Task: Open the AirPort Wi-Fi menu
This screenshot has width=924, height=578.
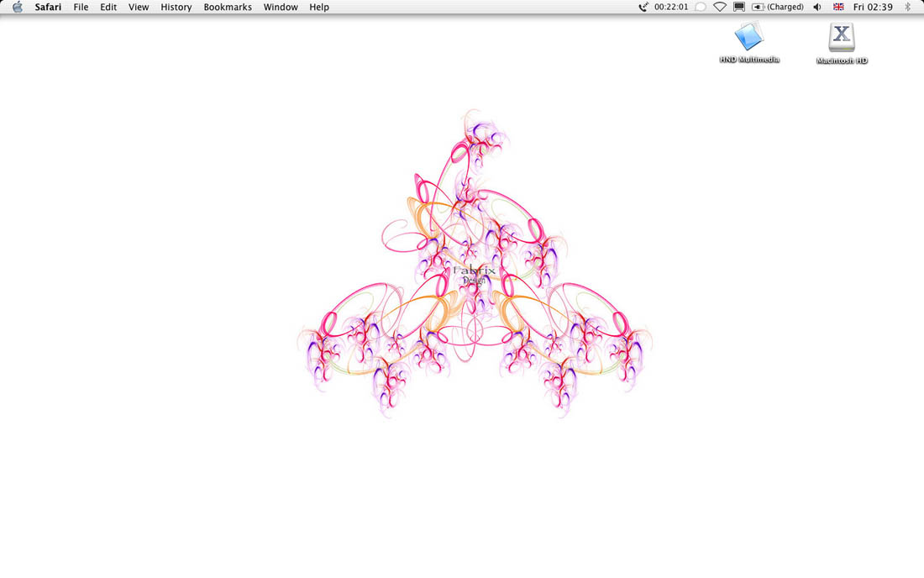Action: [x=720, y=7]
